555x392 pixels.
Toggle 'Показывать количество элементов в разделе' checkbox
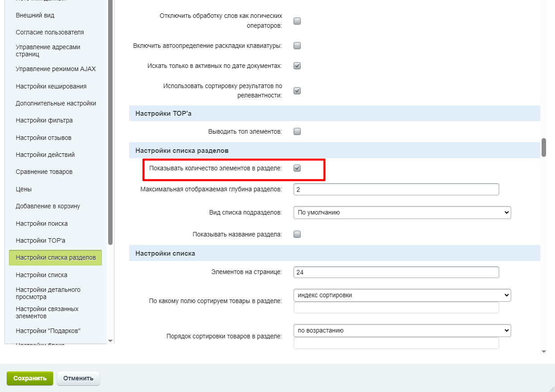coord(297,168)
